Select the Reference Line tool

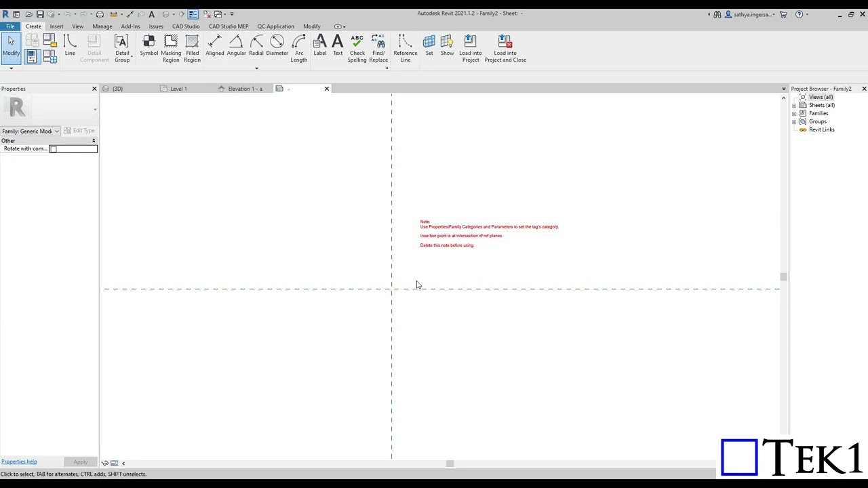(406, 48)
